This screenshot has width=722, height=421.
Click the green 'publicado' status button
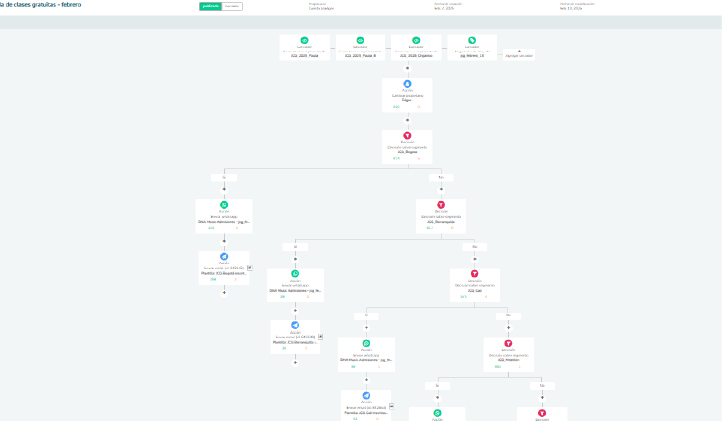pyautogui.click(x=210, y=6)
